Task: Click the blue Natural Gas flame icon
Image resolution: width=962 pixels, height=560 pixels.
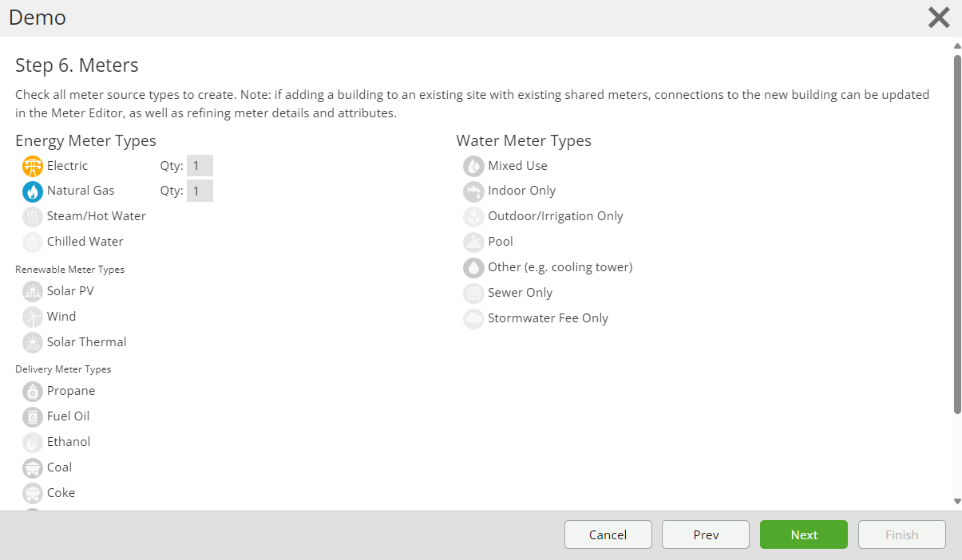Action: pyautogui.click(x=33, y=191)
